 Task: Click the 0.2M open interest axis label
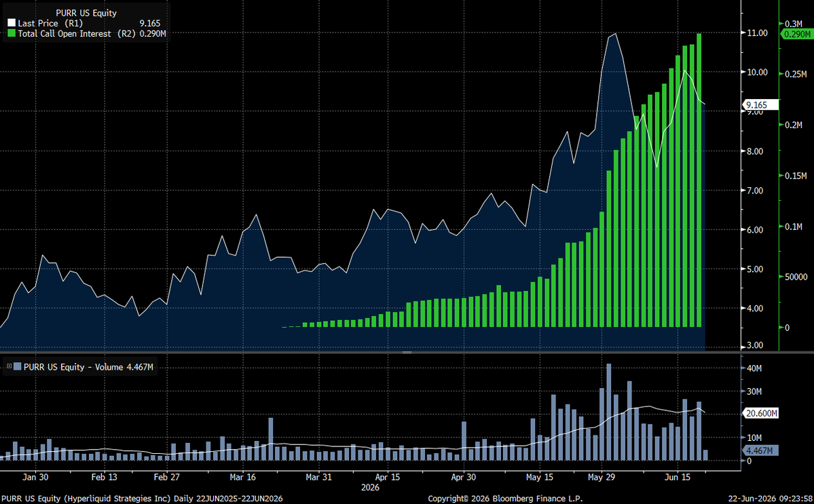click(793, 125)
